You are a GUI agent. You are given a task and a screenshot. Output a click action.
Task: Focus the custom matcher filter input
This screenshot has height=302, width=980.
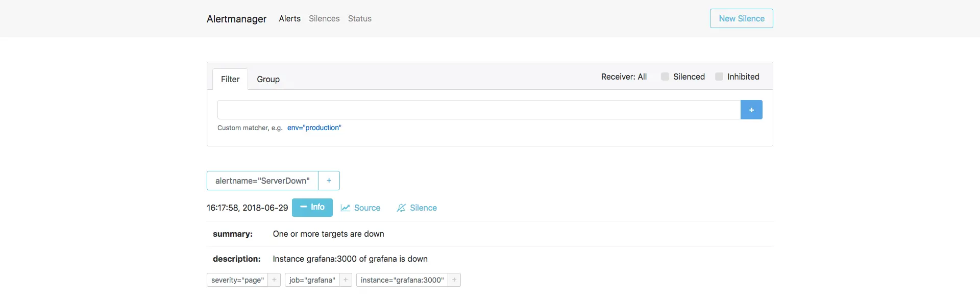coord(479,110)
